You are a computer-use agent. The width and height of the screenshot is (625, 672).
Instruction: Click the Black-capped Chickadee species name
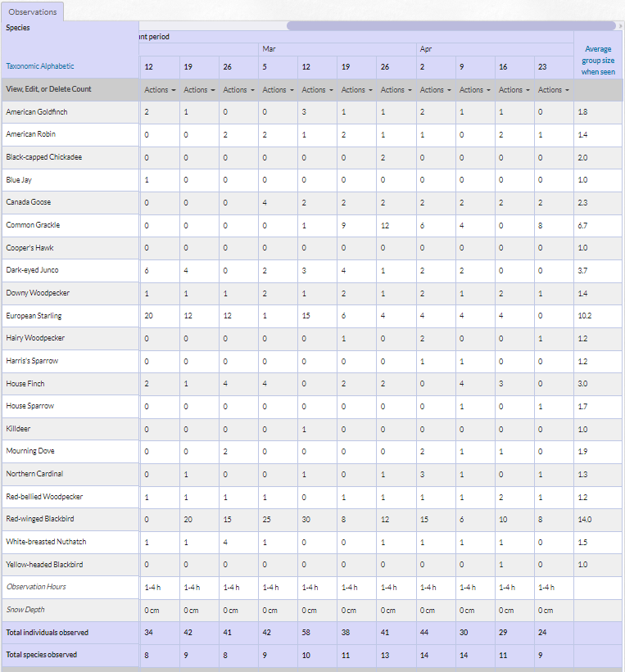[x=43, y=157]
